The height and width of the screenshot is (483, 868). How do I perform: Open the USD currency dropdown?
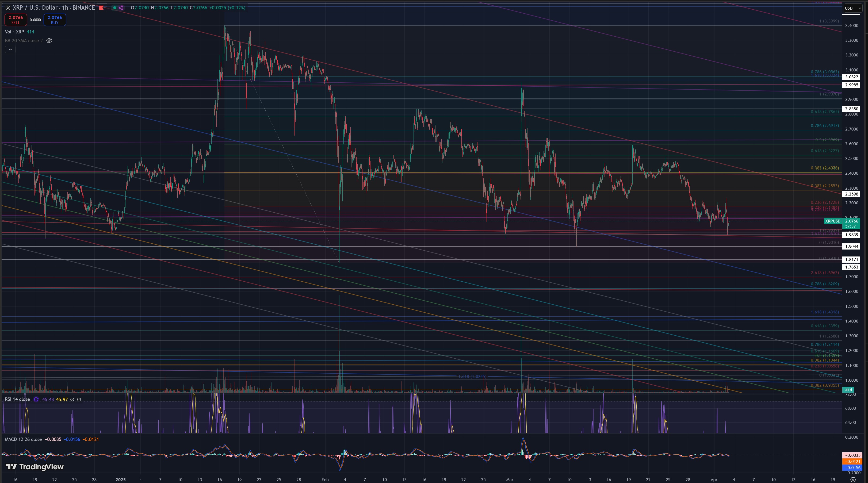852,8
